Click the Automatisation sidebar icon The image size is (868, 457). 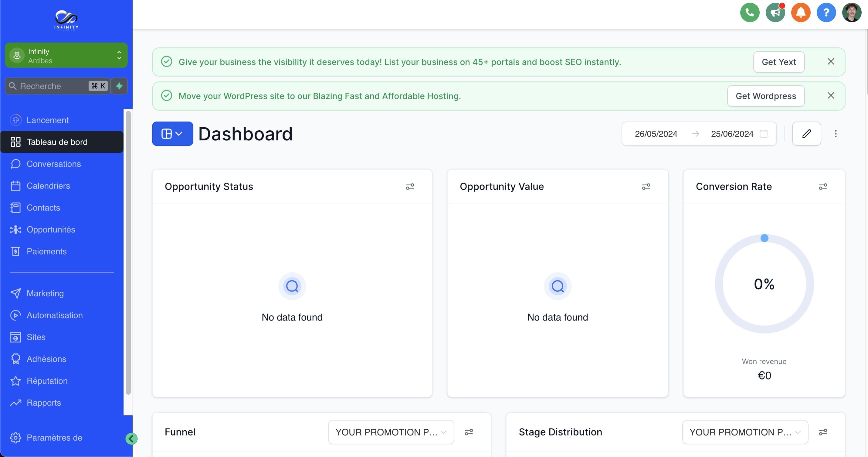click(x=15, y=315)
